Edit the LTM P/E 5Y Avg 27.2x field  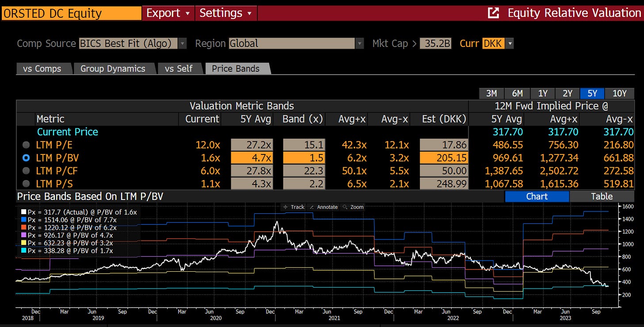251,145
